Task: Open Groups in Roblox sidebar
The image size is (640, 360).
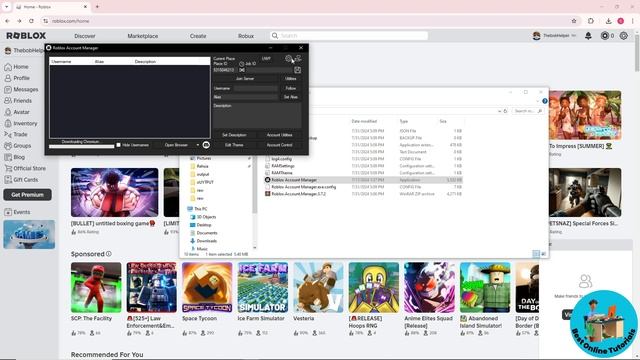Action: [x=18, y=146]
